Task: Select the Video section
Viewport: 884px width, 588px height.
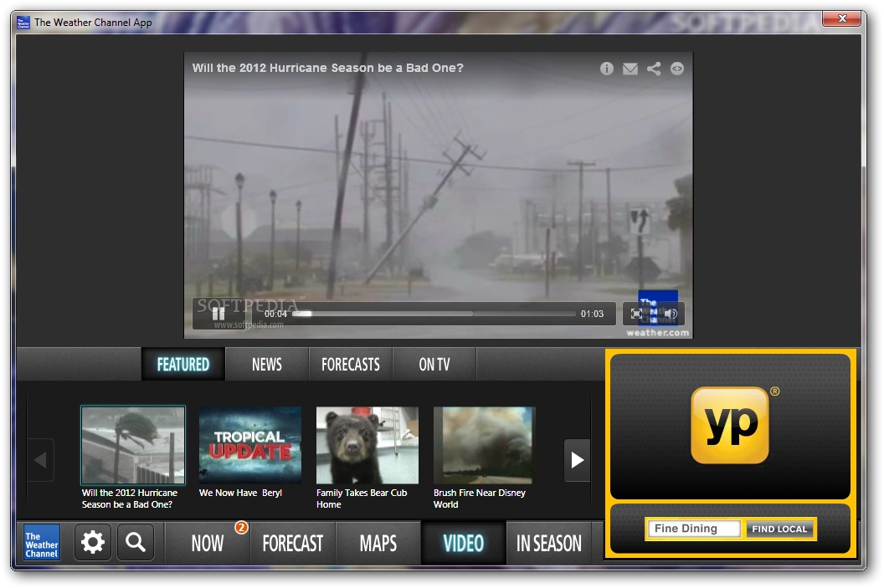Action: tap(464, 544)
